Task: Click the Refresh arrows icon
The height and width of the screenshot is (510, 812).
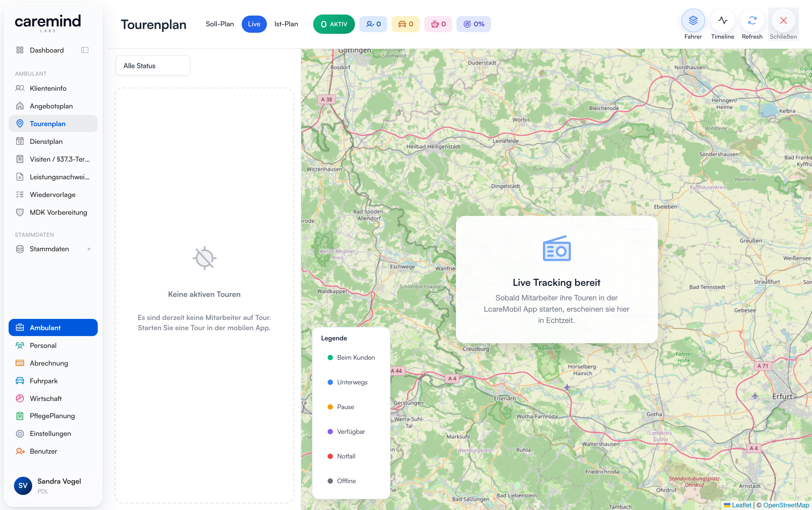Action: 752,21
